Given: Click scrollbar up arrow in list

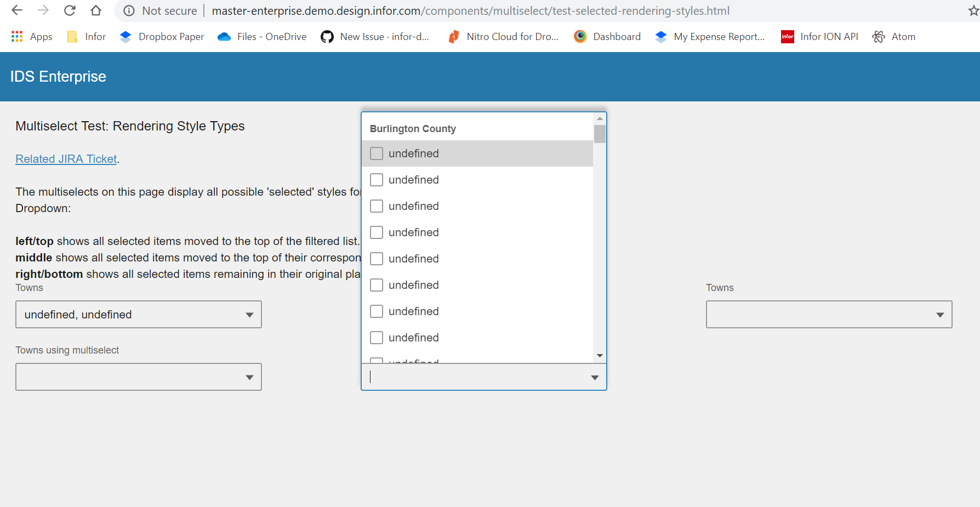Looking at the screenshot, I should pyautogui.click(x=600, y=118).
